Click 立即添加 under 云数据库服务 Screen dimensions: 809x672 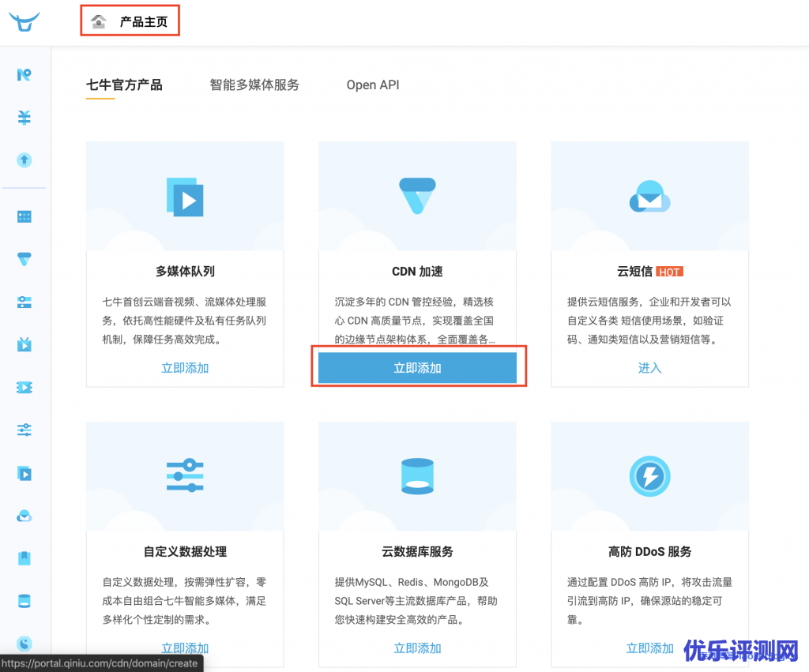[x=417, y=648]
